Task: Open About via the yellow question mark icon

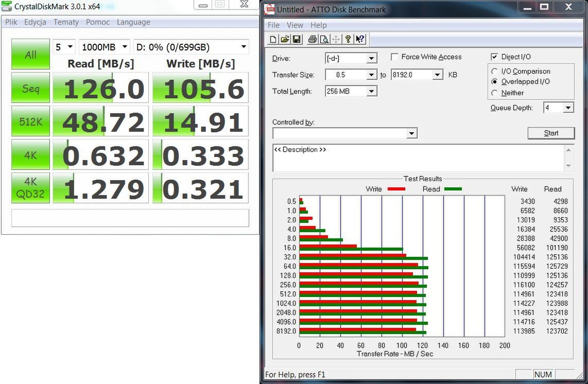Action: [348, 39]
